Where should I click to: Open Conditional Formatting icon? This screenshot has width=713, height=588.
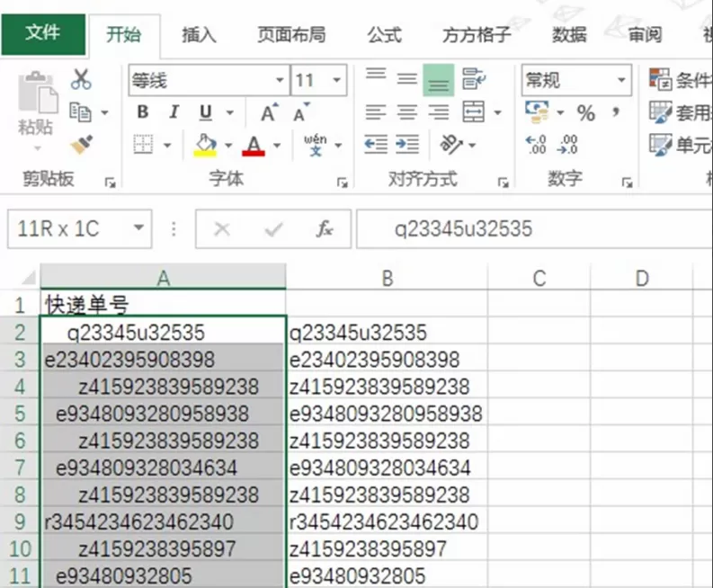pos(660,79)
